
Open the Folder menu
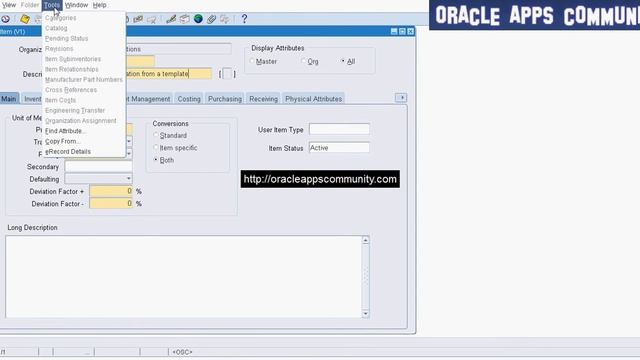tap(30, 5)
